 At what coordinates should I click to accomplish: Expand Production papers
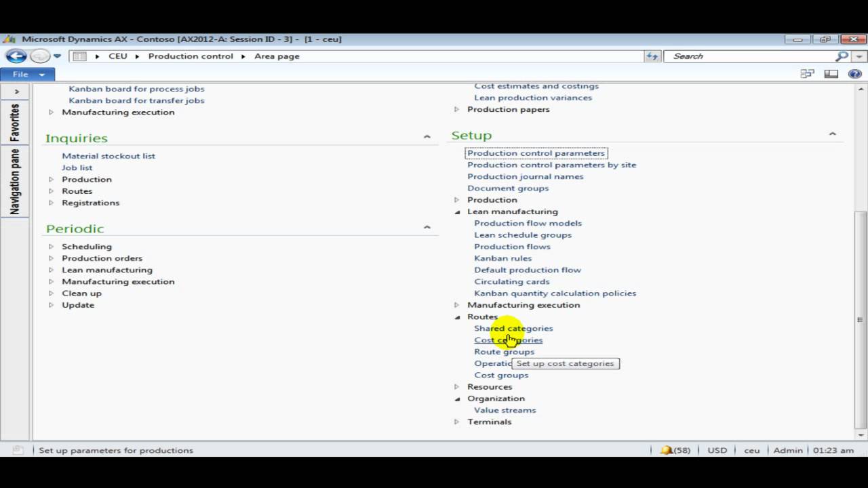[x=456, y=109]
